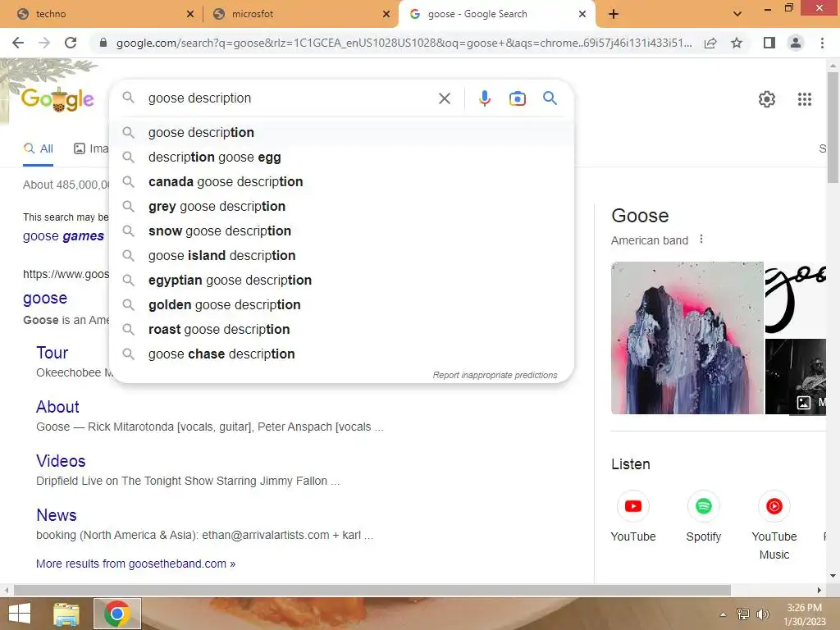Open Chrome profile avatar
Viewport: 840px width, 630px height.
click(796, 43)
